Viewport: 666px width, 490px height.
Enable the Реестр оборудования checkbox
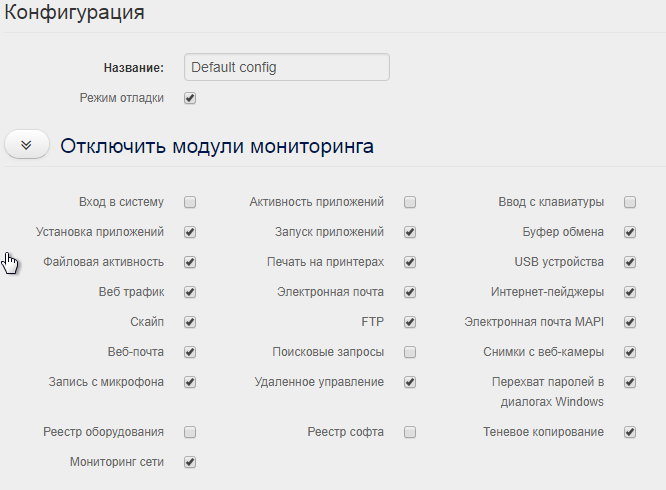(190, 432)
